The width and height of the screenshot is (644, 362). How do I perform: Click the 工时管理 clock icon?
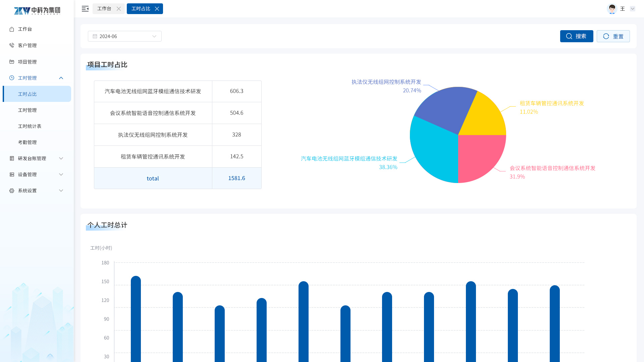click(12, 78)
